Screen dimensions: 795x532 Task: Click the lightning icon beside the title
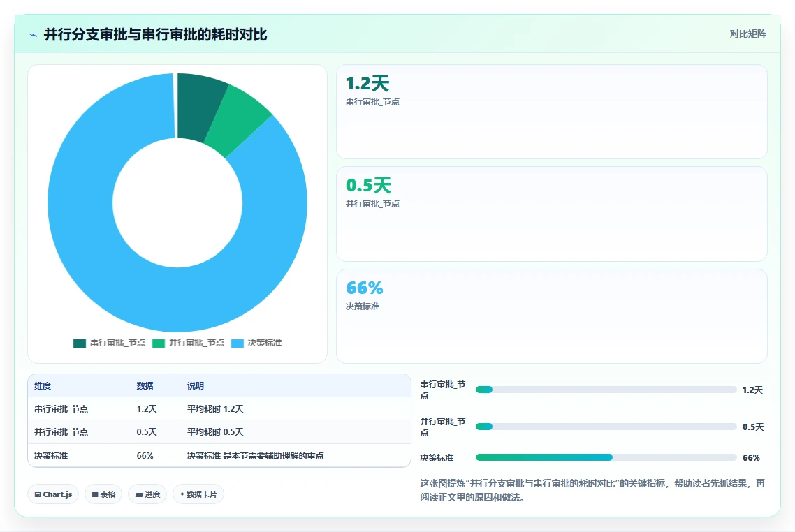34,36
